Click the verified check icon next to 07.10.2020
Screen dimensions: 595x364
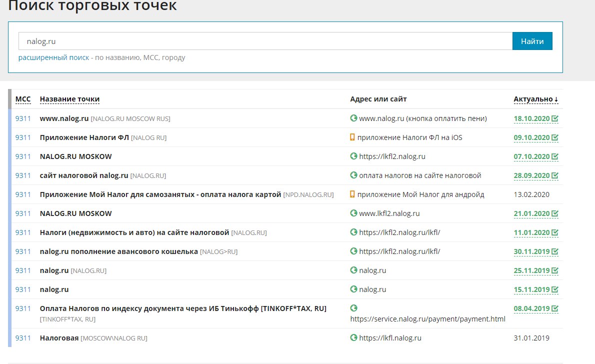[x=555, y=156]
